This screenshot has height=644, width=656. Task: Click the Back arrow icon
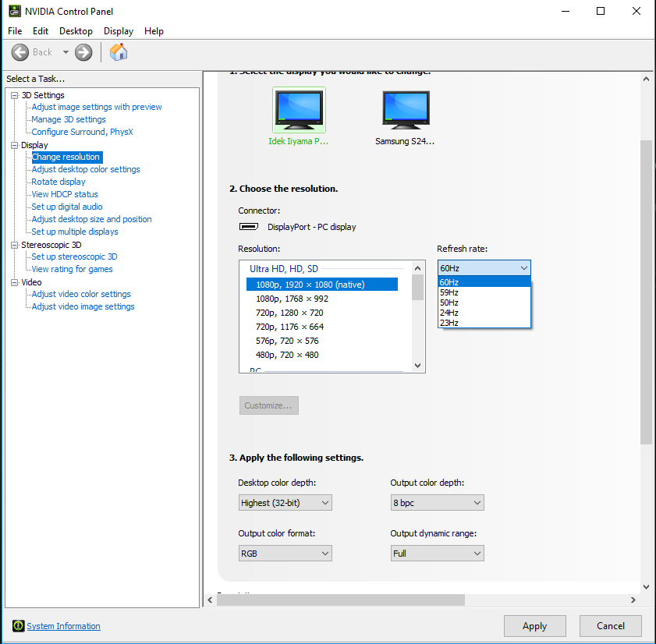click(20, 52)
